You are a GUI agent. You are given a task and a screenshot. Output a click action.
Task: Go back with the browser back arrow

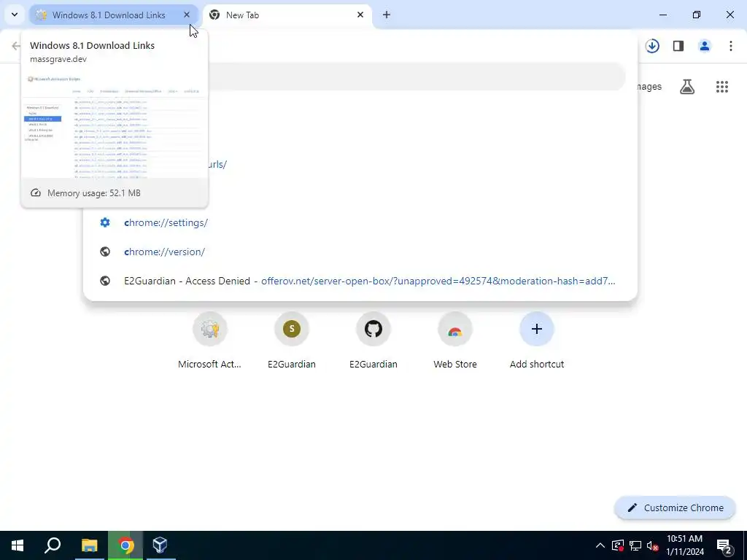16,46
